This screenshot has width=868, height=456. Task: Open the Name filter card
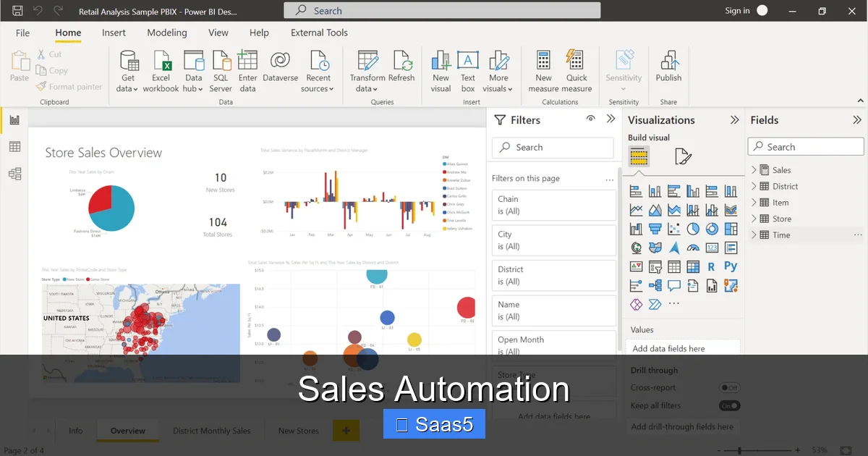pyautogui.click(x=554, y=311)
